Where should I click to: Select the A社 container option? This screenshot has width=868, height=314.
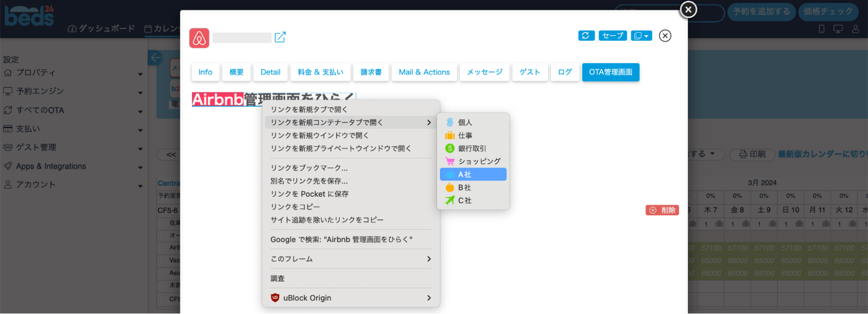pos(473,175)
